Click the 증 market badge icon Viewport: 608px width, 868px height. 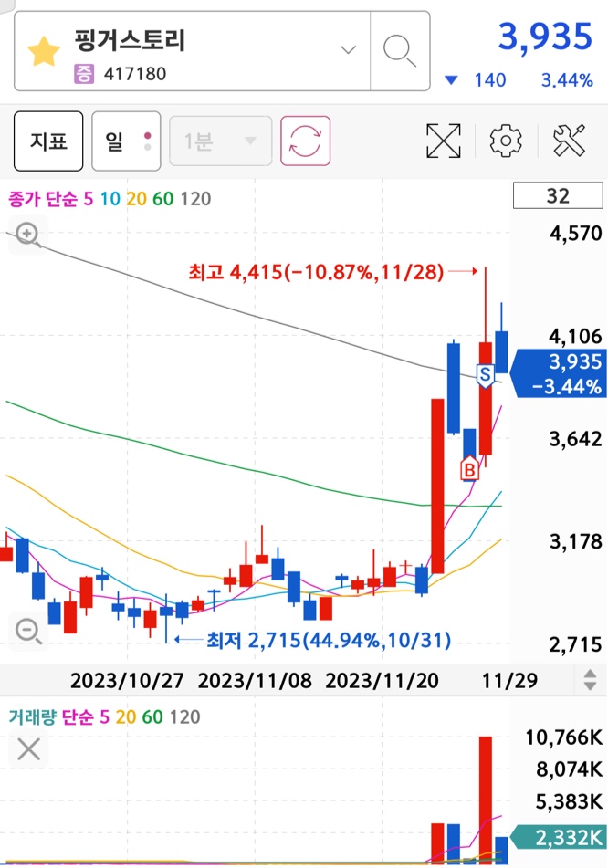pos(84,74)
